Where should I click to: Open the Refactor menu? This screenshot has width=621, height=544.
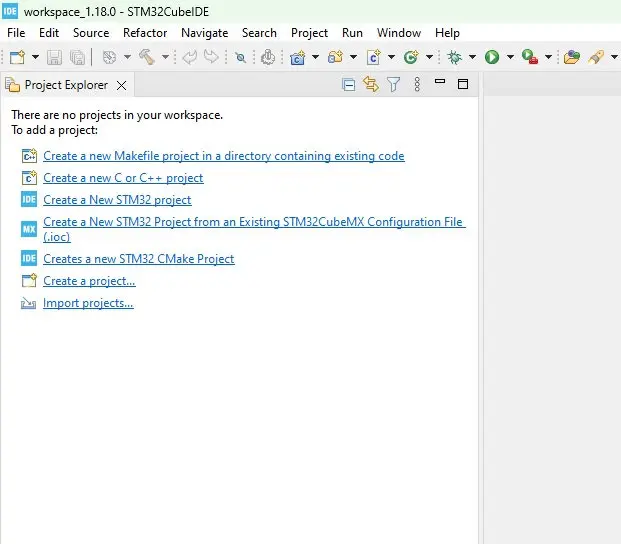pos(145,33)
